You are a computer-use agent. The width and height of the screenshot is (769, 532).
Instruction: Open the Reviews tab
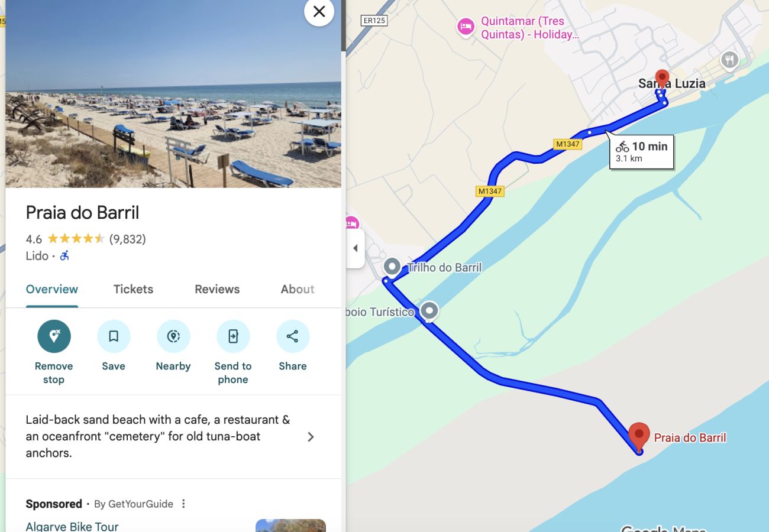[217, 289]
